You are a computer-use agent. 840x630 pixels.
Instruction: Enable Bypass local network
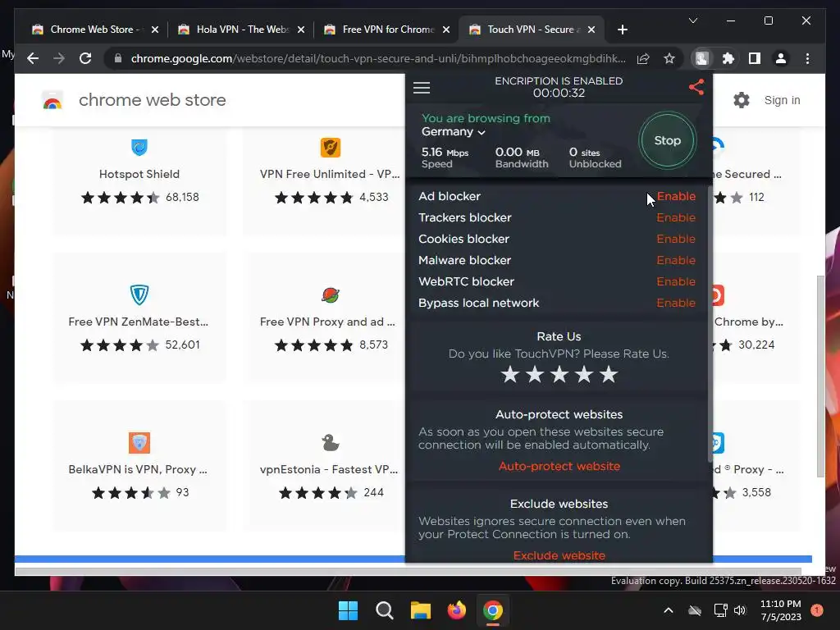(676, 304)
